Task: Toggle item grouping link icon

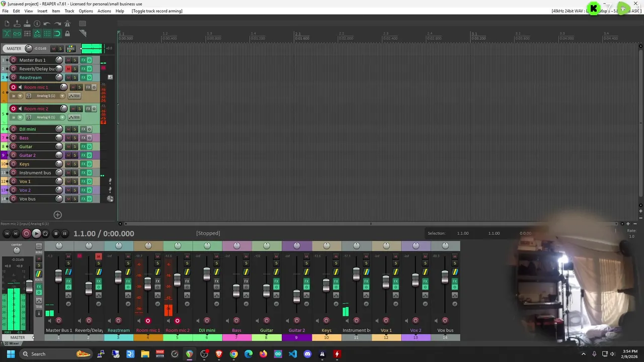Action: pos(17,34)
